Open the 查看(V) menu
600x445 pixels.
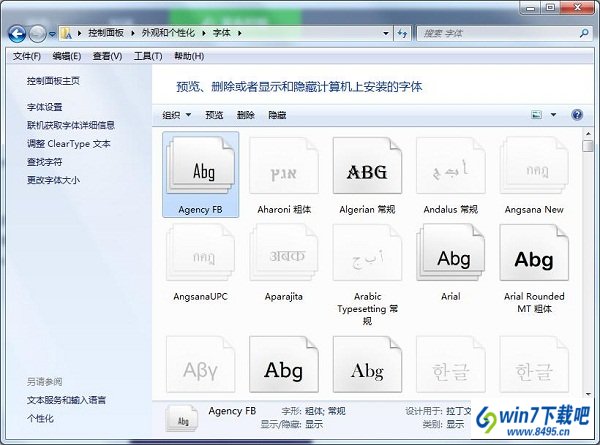pos(108,56)
